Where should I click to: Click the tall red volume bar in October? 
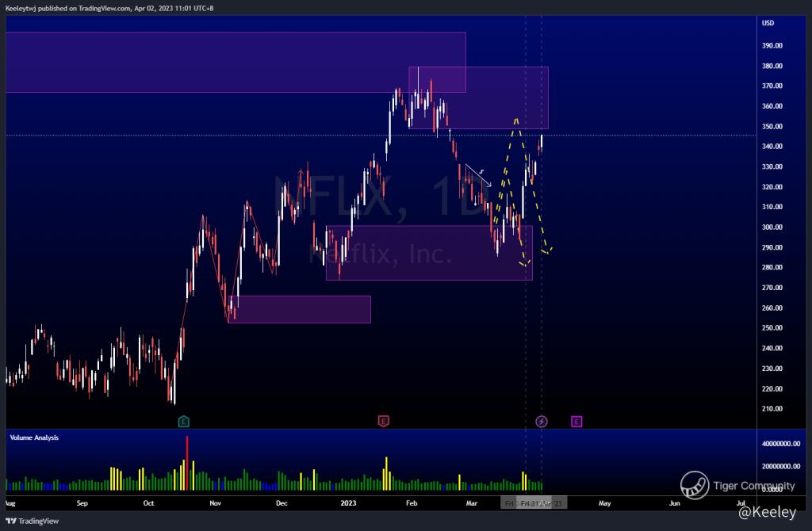click(x=187, y=463)
